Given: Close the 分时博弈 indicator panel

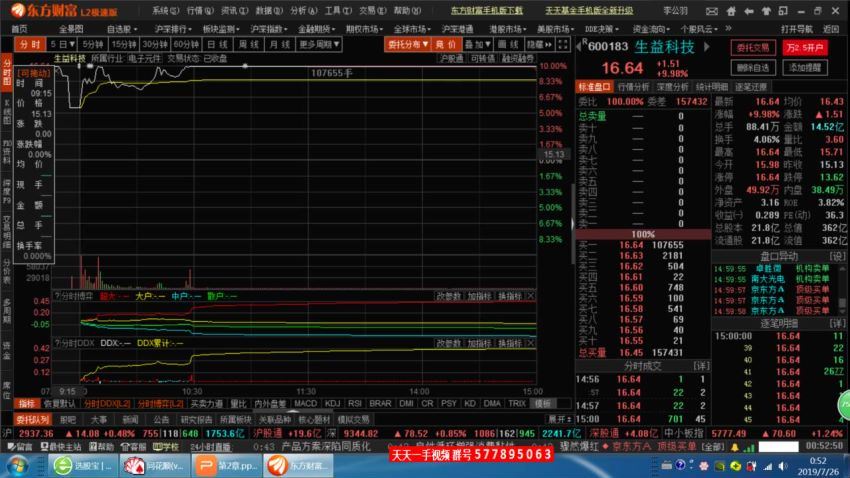Looking at the screenshot, I should pyautogui.click(x=530, y=296).
